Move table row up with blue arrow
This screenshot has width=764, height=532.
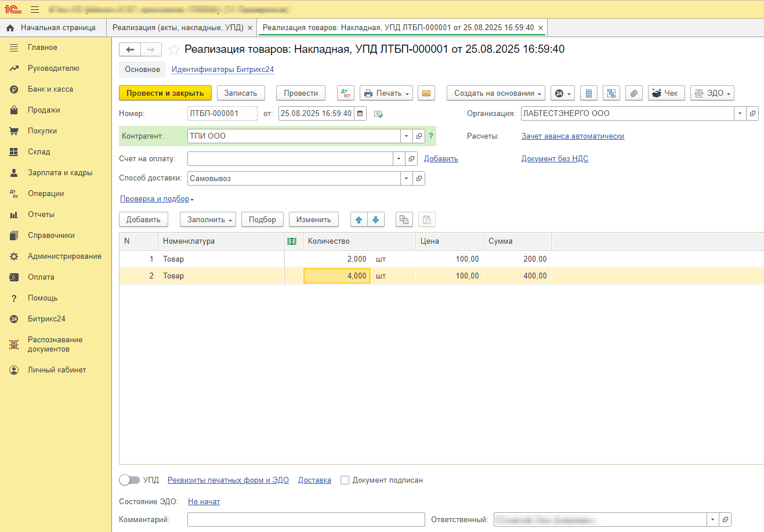pyautogui.click(x=359, y=220)
